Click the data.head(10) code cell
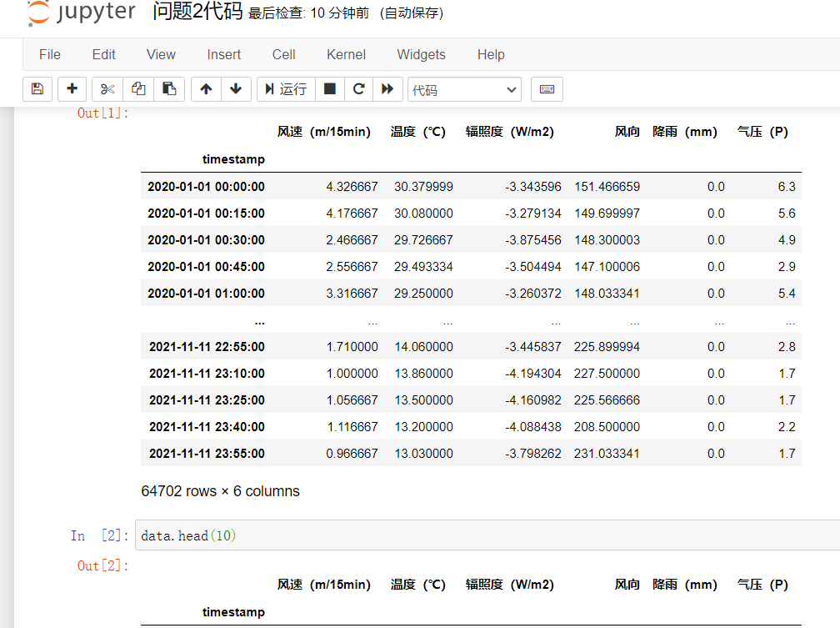 483,535
